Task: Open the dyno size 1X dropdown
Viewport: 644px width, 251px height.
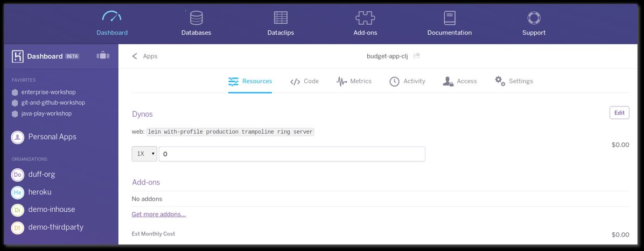Action: pos(144,154)
